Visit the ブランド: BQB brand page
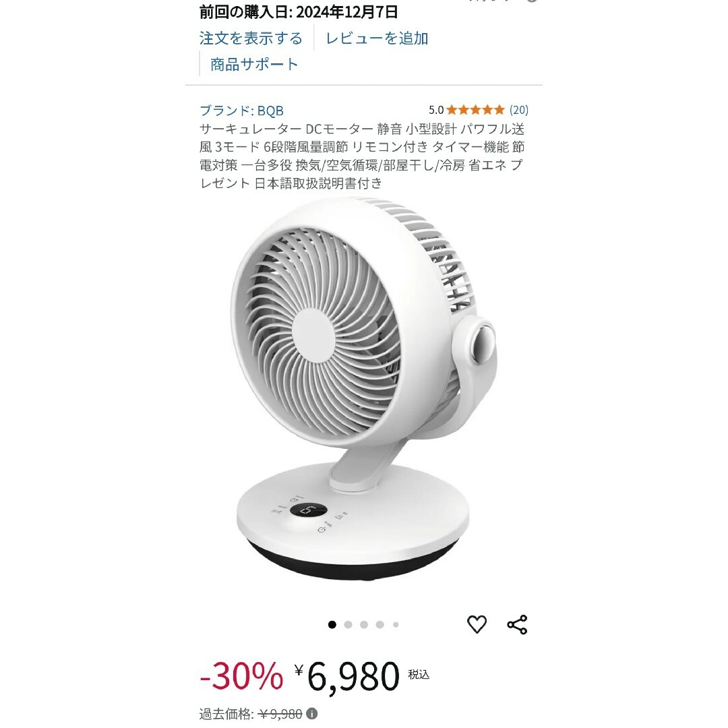 (x=241, y=111)
